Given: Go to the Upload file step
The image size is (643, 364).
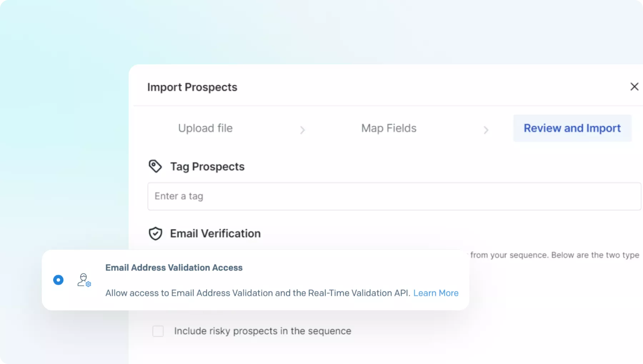Looking at the screenshot, I should 205,128.
